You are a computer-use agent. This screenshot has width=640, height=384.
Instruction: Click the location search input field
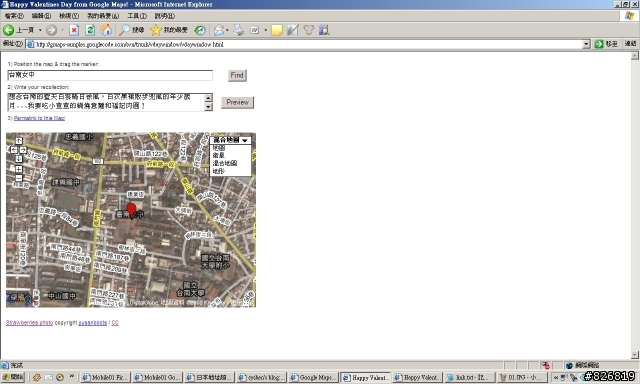pos(110,75)
